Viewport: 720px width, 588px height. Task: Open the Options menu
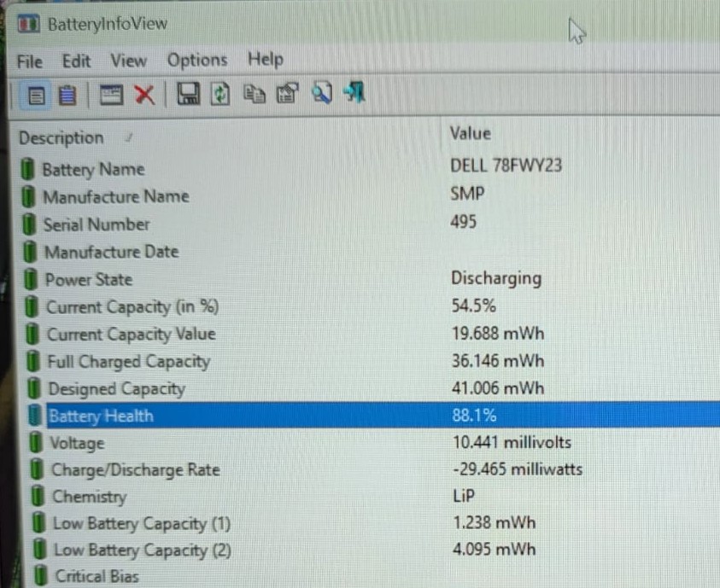point(197,60)
